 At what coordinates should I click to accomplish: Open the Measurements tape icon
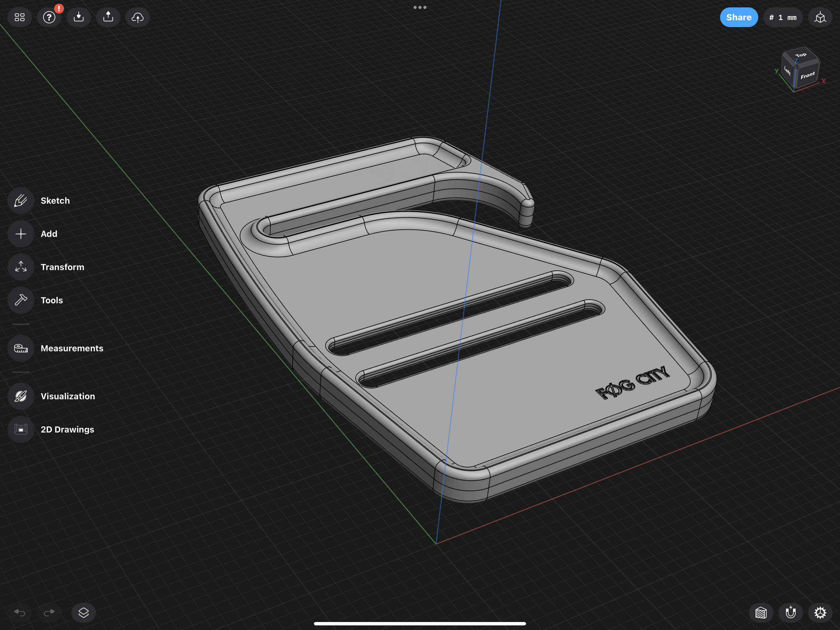21,348
